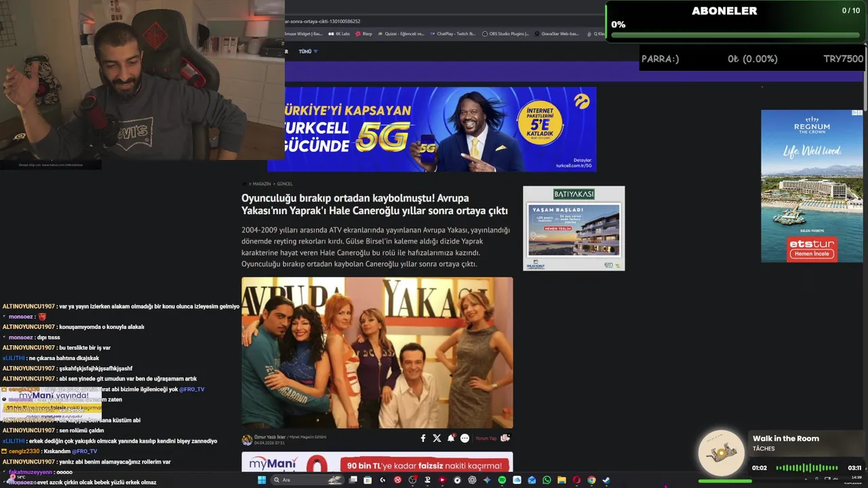The width and height of the screenshot is (868, 488).
Task: Open the Blerp bookmark
Action: (x=363, y=33)
